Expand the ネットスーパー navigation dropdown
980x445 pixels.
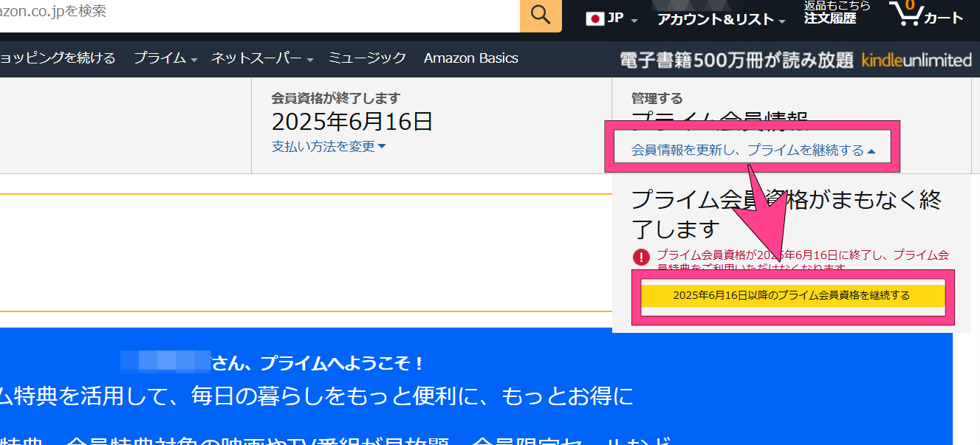(x=263, y=58)
